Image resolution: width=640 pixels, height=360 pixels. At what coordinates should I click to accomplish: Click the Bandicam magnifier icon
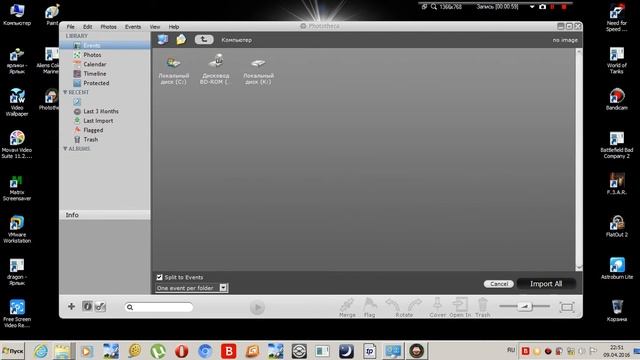pos(434,7)
